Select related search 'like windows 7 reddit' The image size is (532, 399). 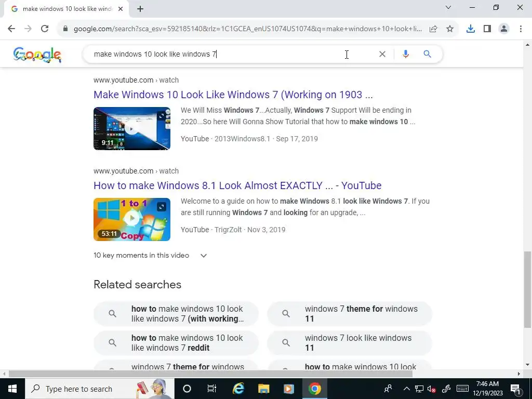pos(176,343)
